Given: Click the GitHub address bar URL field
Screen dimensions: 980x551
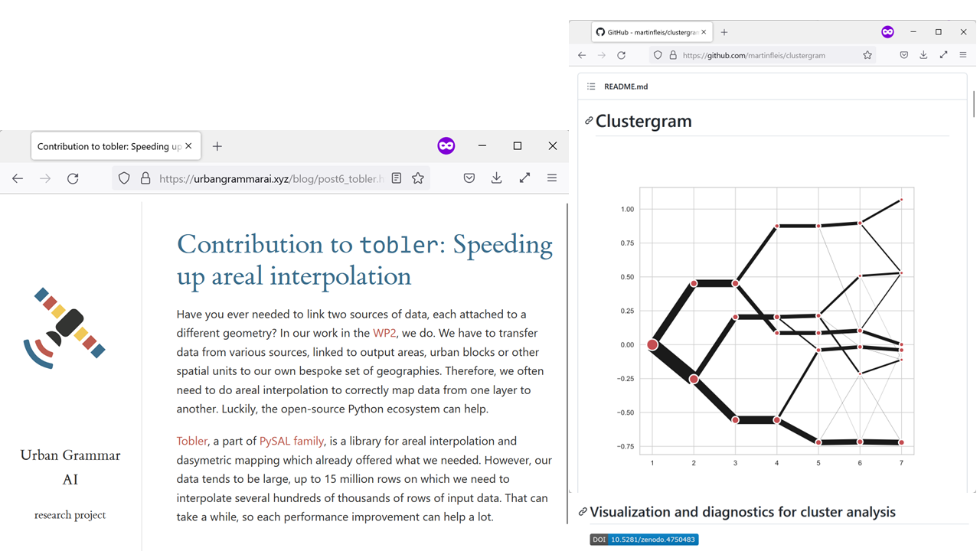Looking at the screenshot, I should [754, 55].
